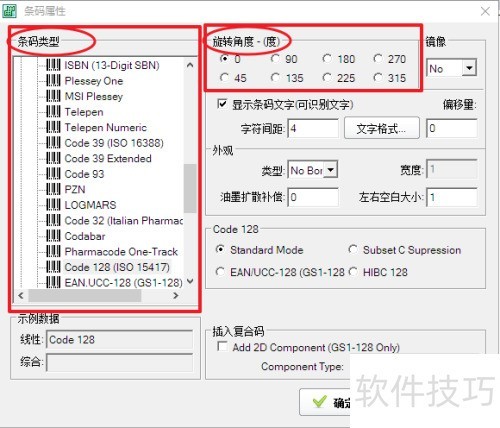Click the 线性 sample data field

coord(119,340)
